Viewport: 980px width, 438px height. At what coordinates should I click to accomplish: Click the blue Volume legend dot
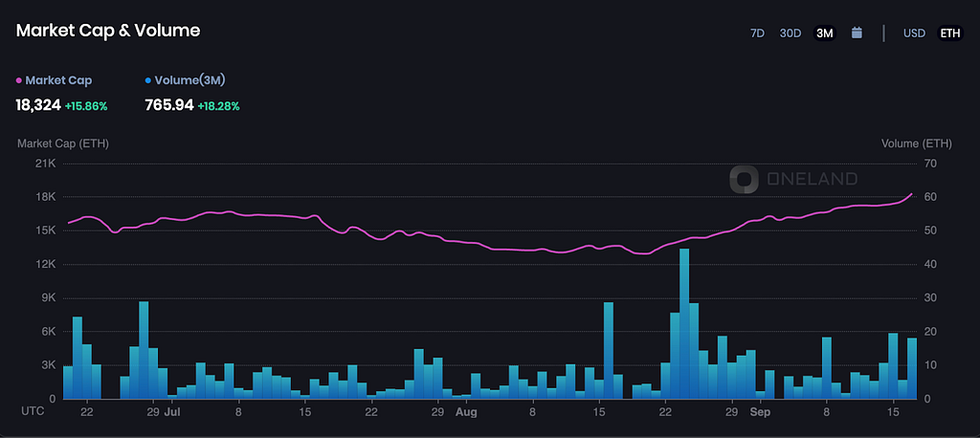pos(147,80)
